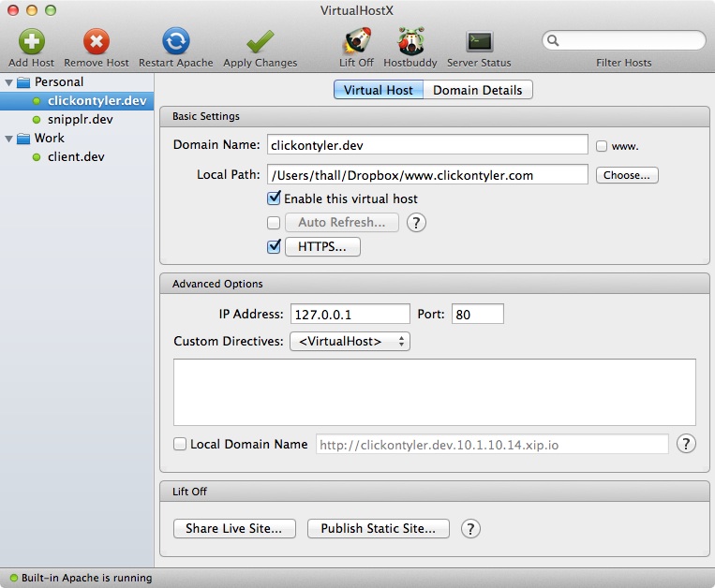
Task: Click the xip.io local domain URL field
Action: (x=492, y=444)
